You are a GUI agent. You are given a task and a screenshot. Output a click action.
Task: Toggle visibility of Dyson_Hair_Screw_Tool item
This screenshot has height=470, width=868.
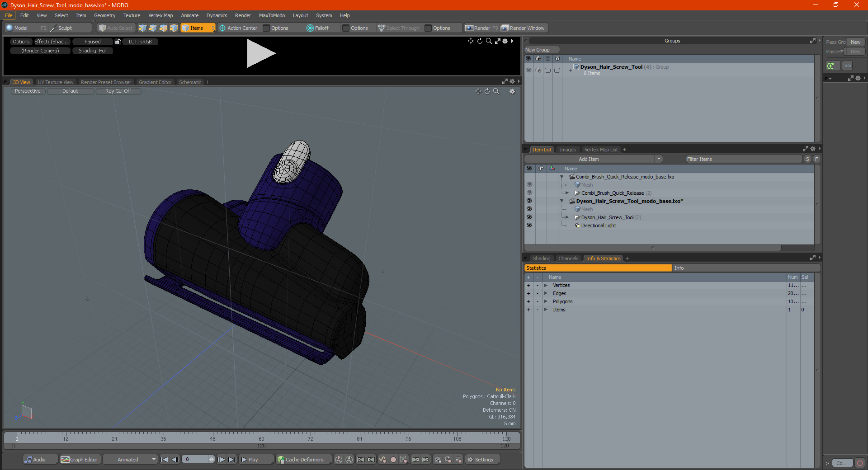[x=529, y=217]
